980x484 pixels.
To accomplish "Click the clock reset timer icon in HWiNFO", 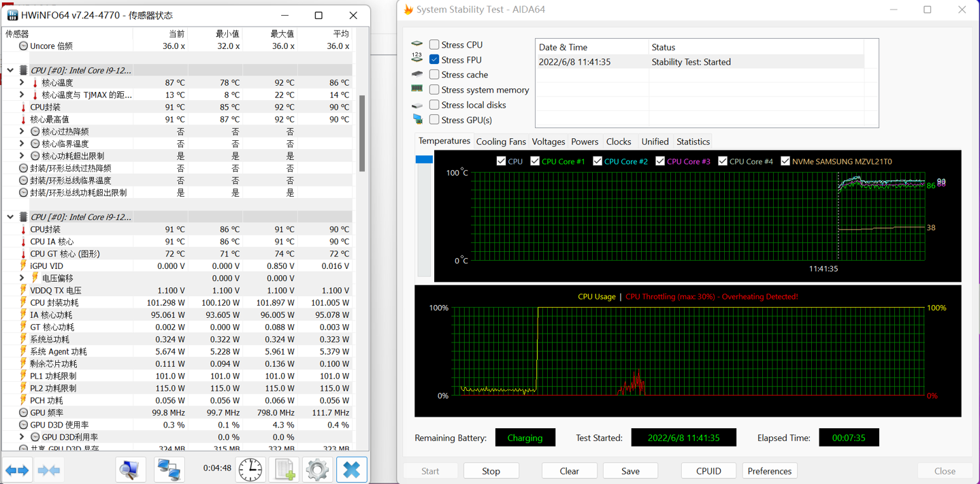I will coord(250,470).
